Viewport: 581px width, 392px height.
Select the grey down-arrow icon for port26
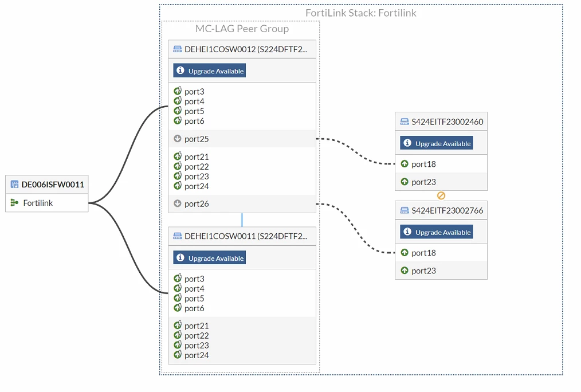point(178,203)
